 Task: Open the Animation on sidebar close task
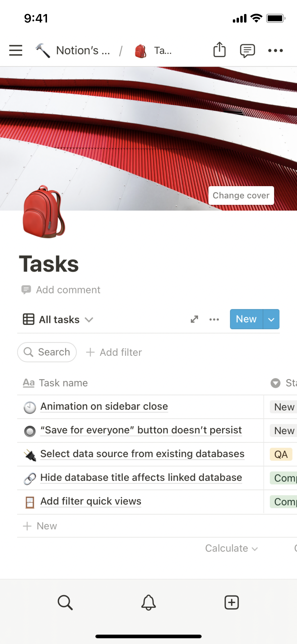coord(104,406)
